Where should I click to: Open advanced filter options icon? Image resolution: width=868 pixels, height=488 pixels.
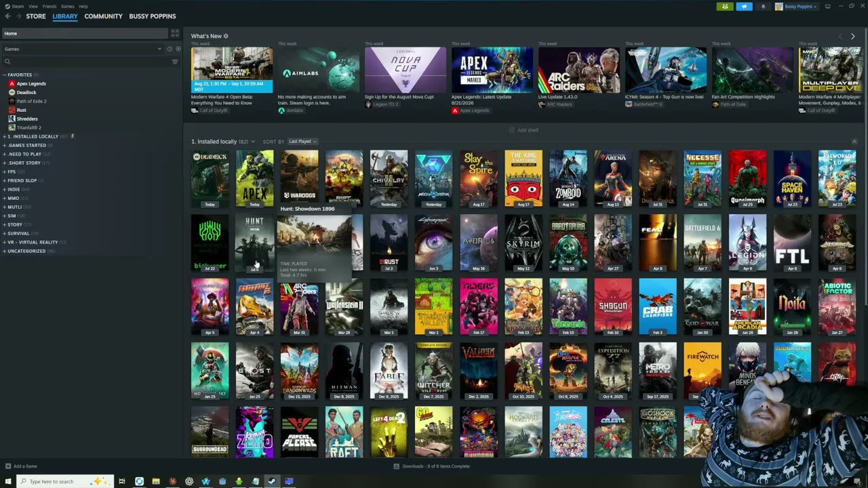(x=175, y=62)
